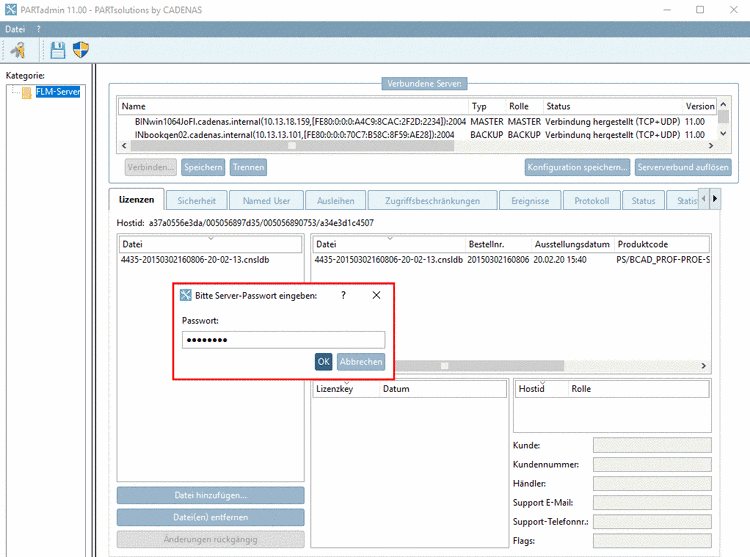Switch to the Sicherheit tab

tap(196, 201)
